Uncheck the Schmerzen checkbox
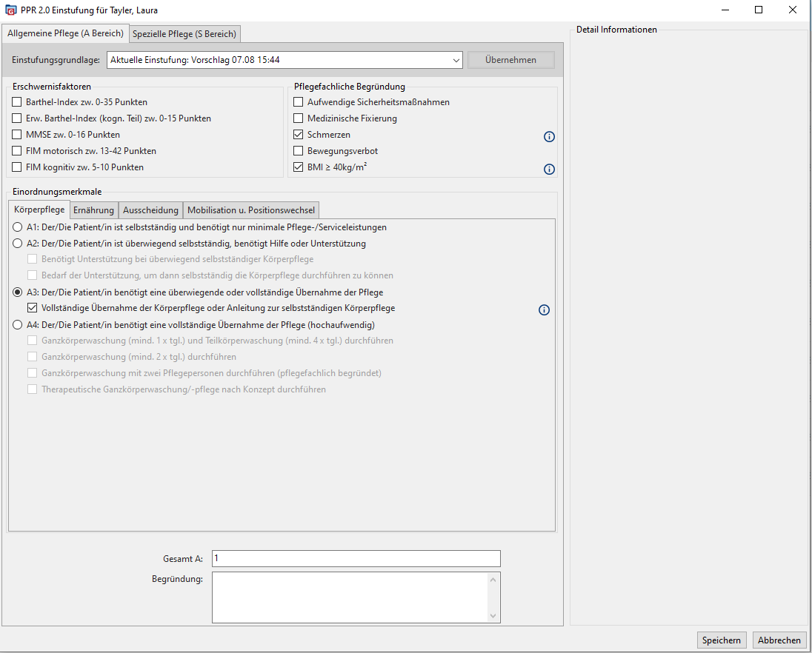The height and width of the screenshot is (653, 812). click(299, 135)
